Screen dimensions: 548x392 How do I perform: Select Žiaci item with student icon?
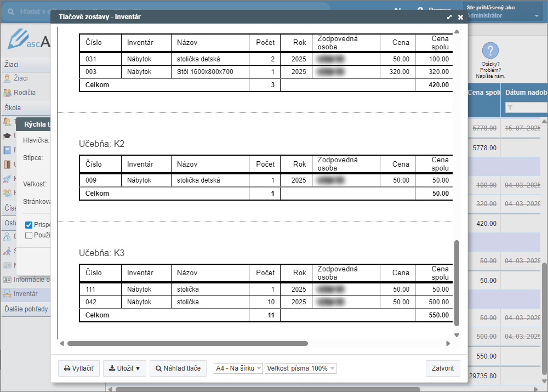pos(20,78)
